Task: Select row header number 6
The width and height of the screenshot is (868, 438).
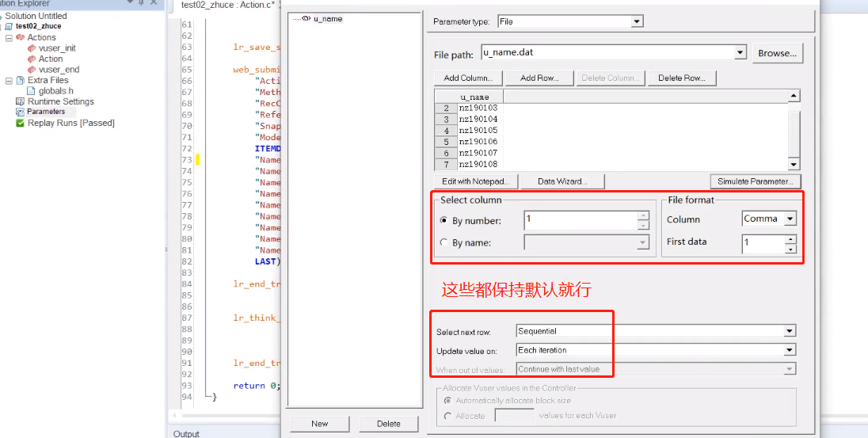Action: [x=446, y=153]
